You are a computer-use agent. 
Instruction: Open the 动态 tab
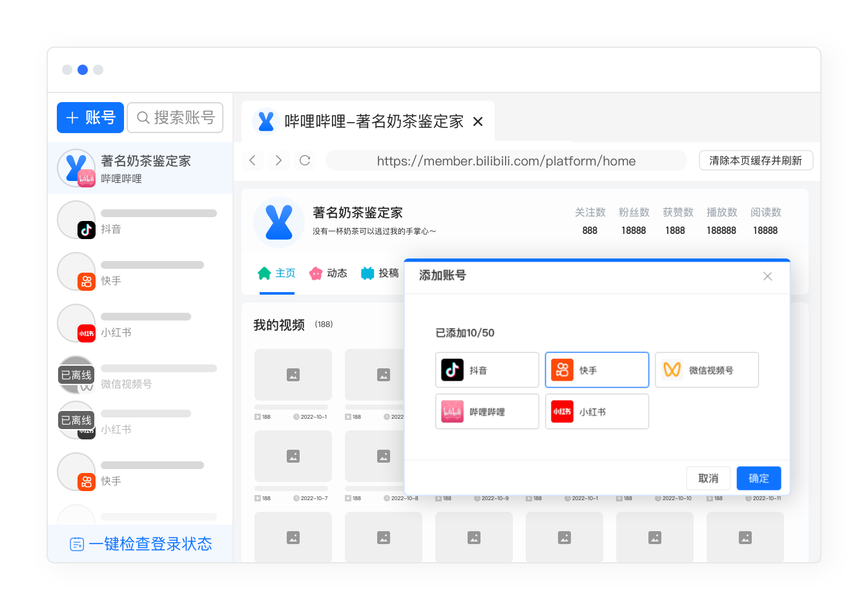[x=328, y=273]
